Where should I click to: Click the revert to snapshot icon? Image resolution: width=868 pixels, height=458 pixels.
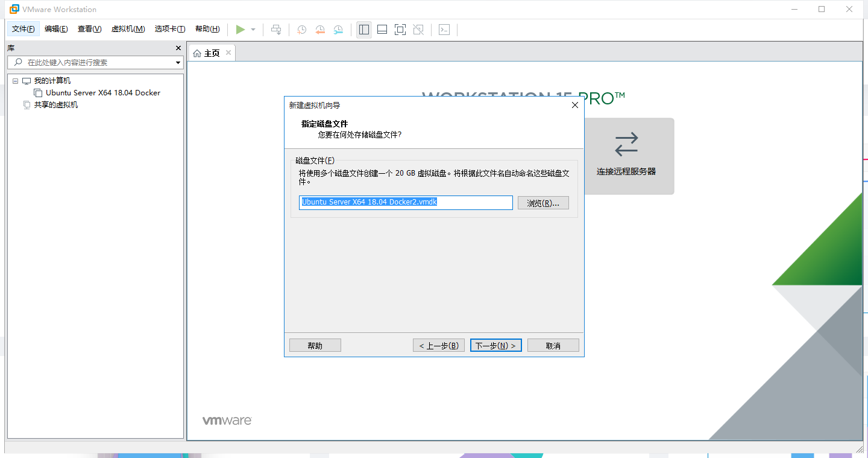point(320,30)
